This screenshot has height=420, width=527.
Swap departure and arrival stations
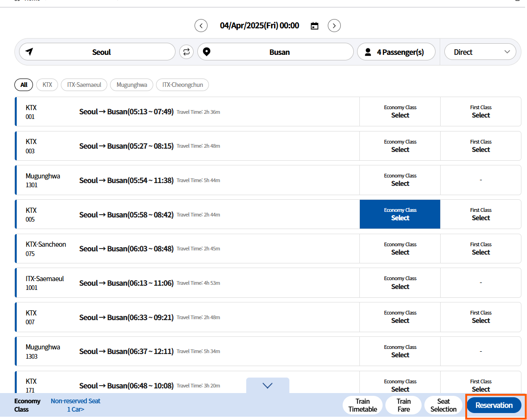pos(186,52)
